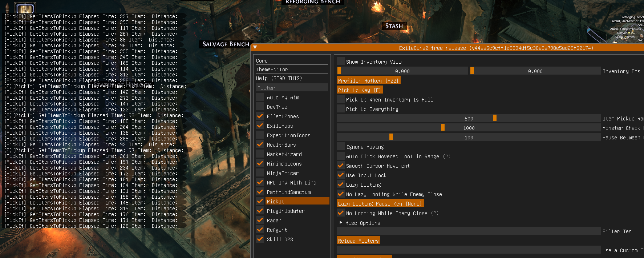Disable the Smooth Cursor Movement checkbox

341,166
